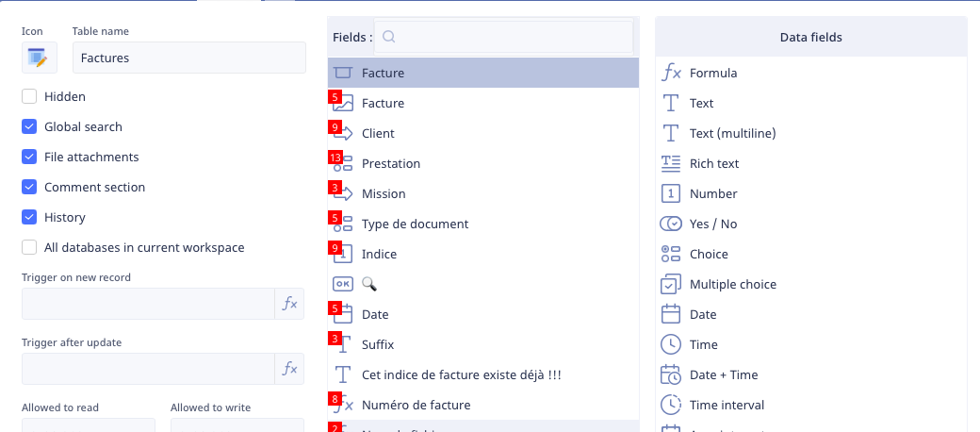Screen dimensions: 980x432
Task: Open formula editor for Trigger on new record
Action: pos(290,304)
